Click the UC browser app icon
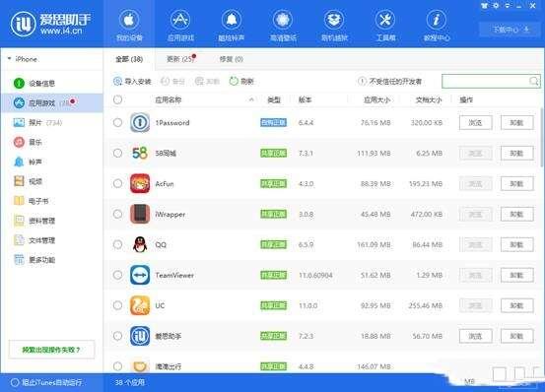The height and width of the screenshot is (392, 545). [140, 305]
